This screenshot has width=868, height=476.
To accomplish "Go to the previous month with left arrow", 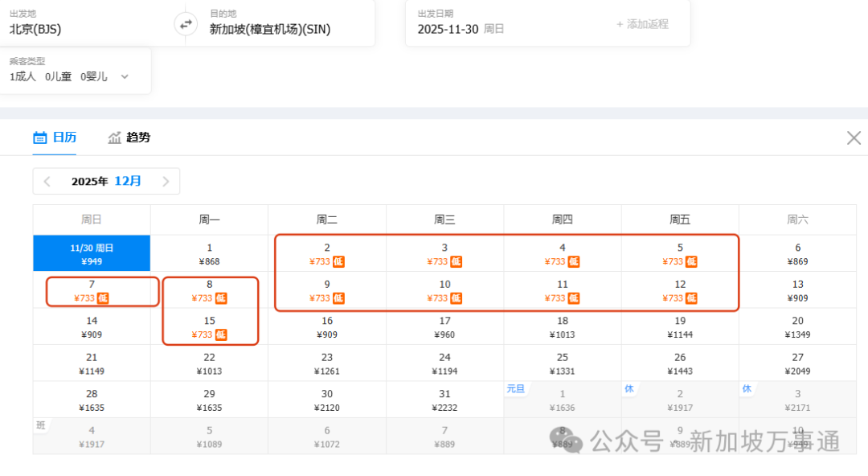I will pos(47,181).
